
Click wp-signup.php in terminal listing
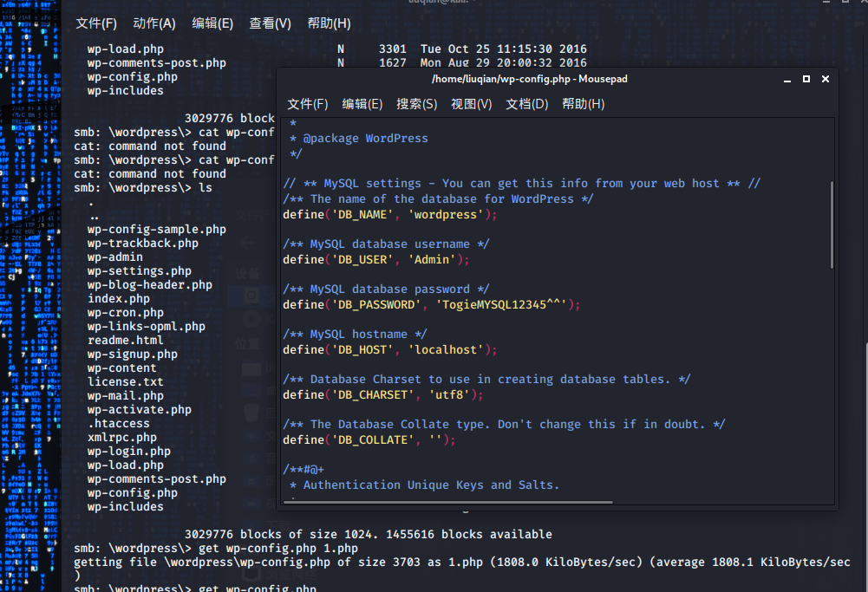click(133, 355)
